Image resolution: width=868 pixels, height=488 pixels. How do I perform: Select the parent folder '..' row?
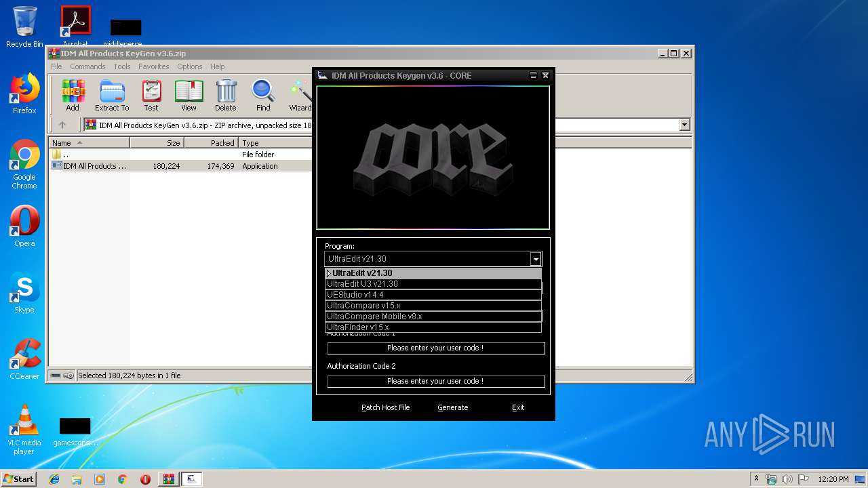coord(180,155)
